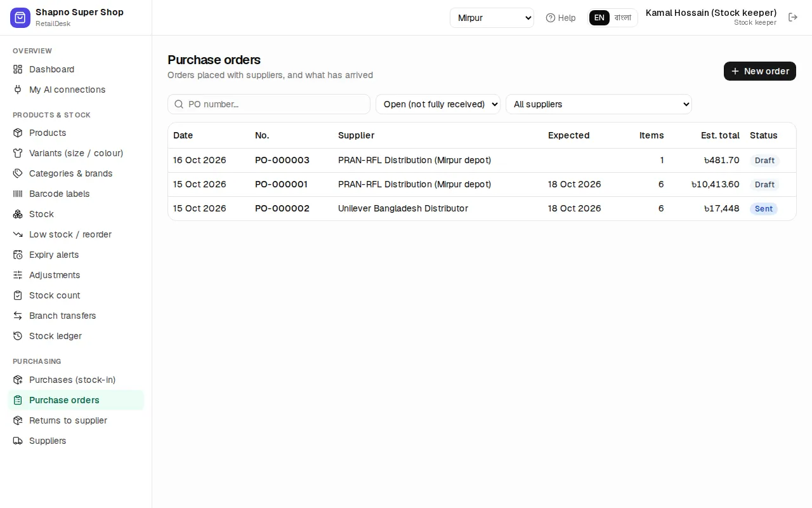
Task: Click the Variants shirt icon
Action: coord(18,153)
